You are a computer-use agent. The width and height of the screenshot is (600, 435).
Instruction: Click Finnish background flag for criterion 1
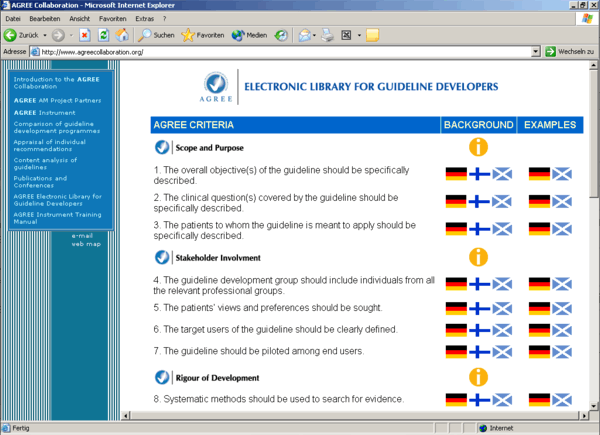(x=479, y=174)
